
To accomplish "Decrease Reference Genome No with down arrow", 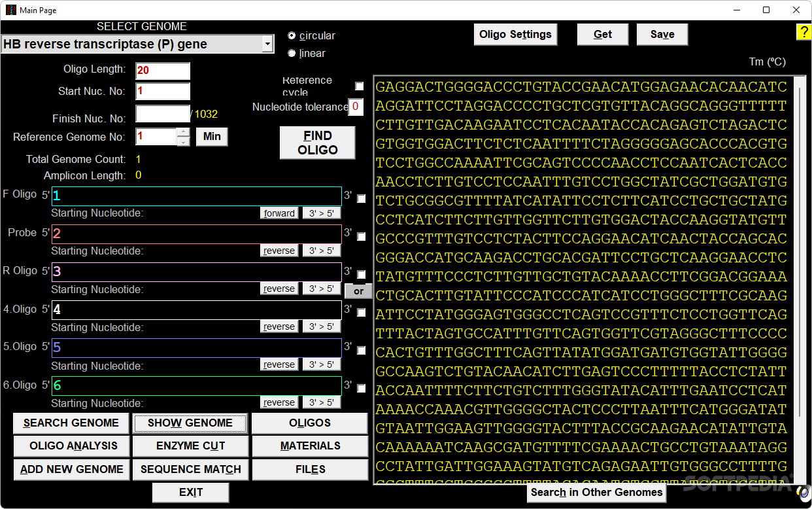I will [184, 141].
